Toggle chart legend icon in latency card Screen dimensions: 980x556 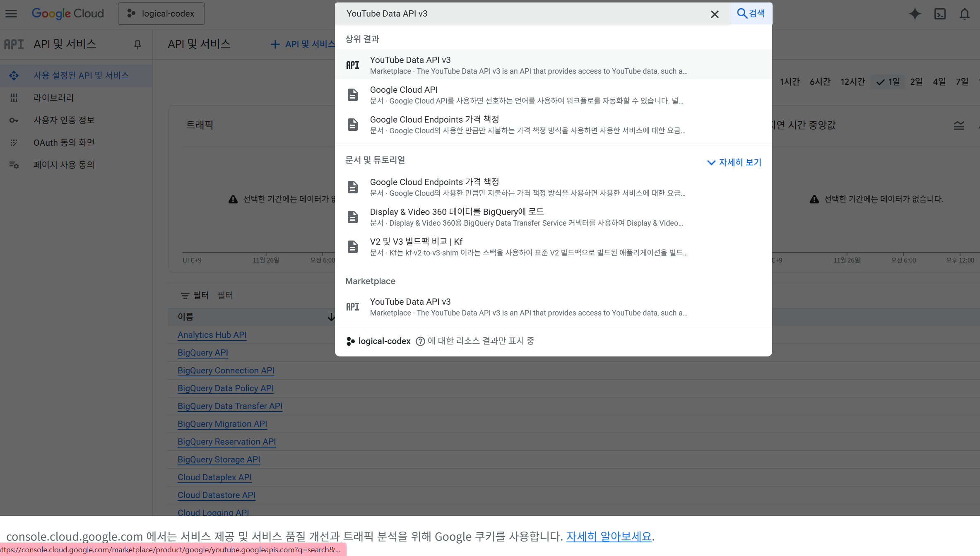click(958, 125)
